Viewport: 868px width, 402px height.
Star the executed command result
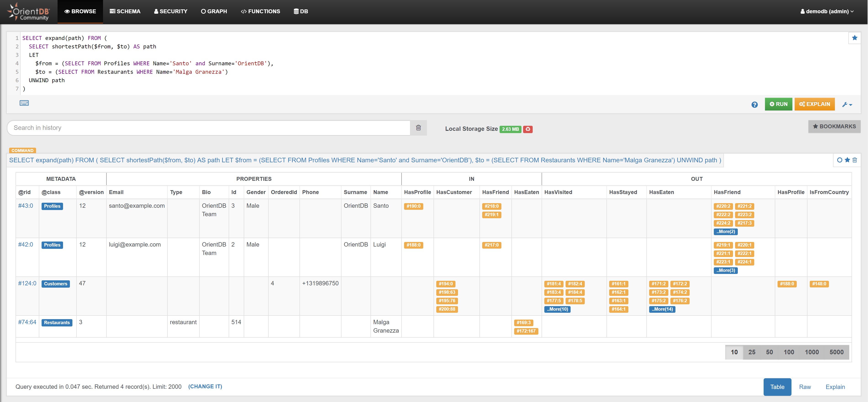847,160
